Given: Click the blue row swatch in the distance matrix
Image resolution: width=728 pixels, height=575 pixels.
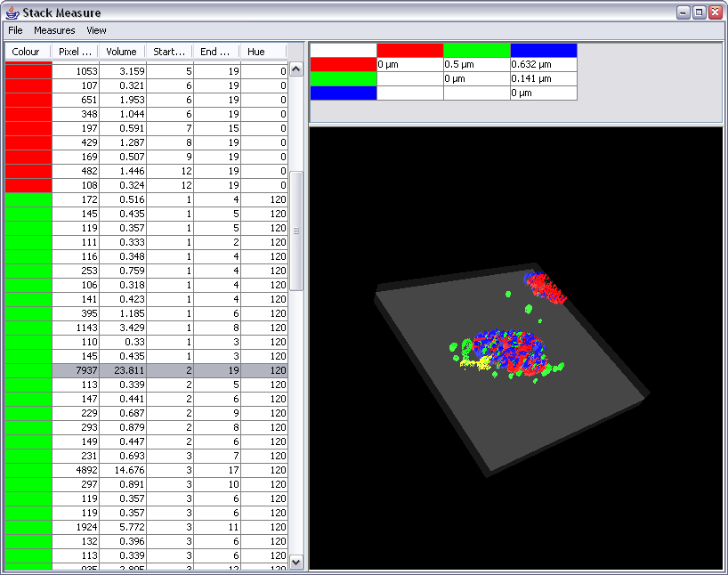Looking at the screenshot, I should tap(344, 93).
